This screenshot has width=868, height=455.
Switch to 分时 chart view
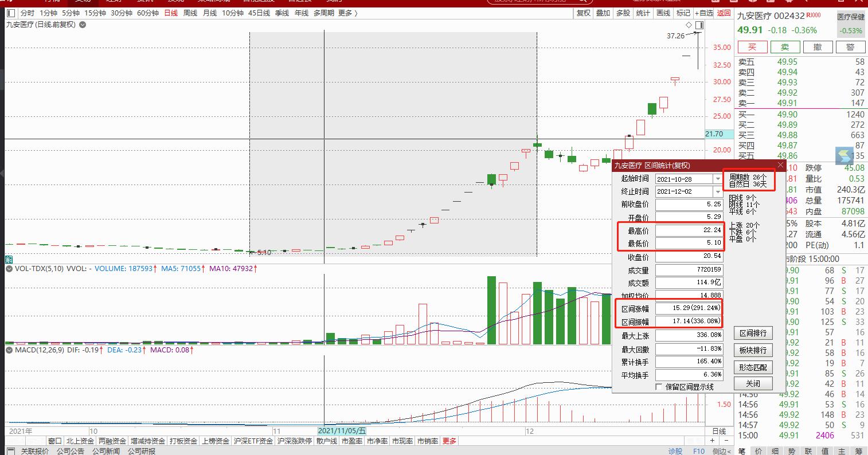[27, 13]
